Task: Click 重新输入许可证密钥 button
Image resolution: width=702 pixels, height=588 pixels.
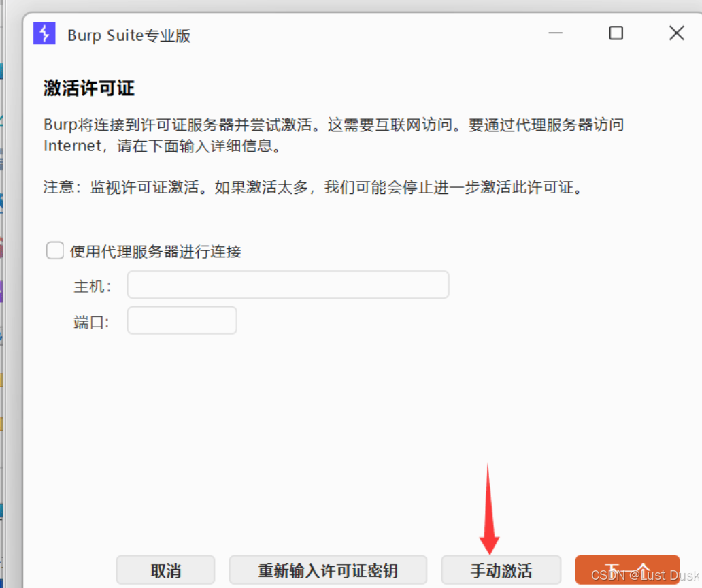Action: (x=328, y=570)
